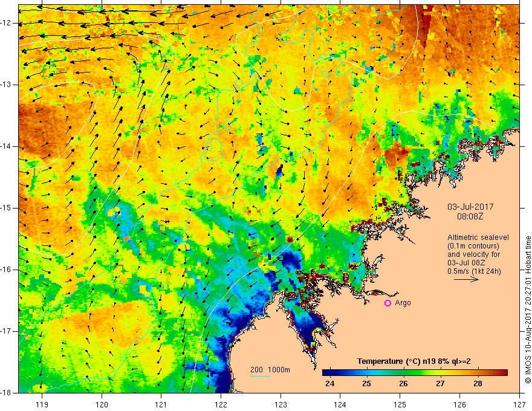
Task: Click longitude axis label '119'
Action: click(x=42, y=404)
